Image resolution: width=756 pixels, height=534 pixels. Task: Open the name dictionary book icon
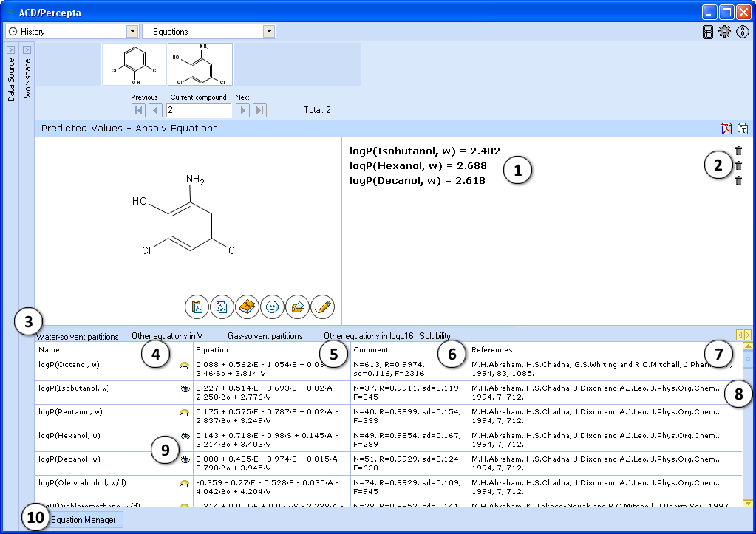pyautogui.click(x=247, y=307)
